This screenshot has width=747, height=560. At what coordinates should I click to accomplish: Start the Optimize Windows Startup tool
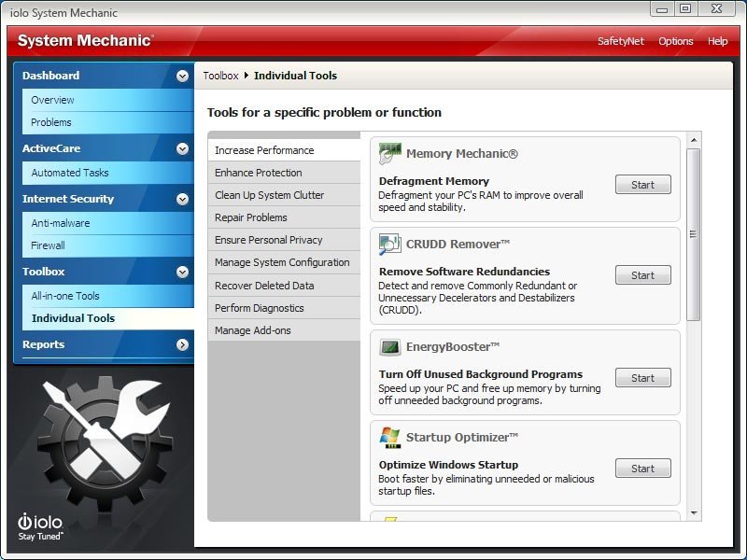point(642,469)
